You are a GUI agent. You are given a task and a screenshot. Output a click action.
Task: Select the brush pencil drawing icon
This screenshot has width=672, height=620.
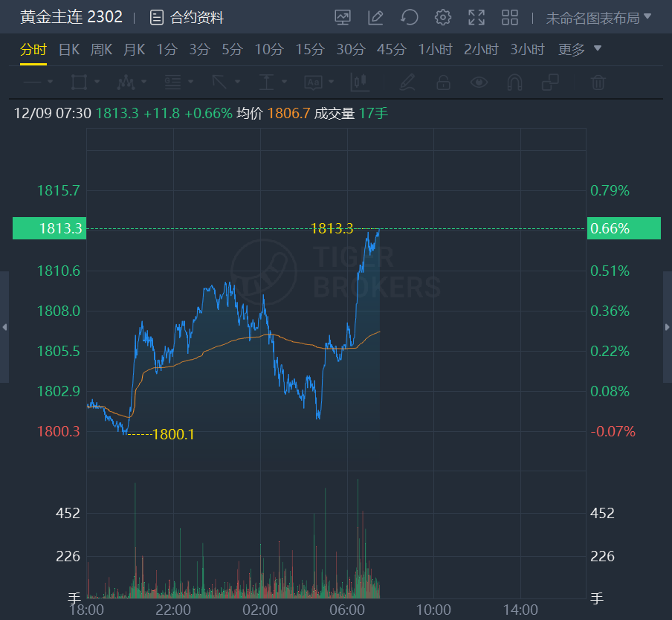click(x=407, y=82)
